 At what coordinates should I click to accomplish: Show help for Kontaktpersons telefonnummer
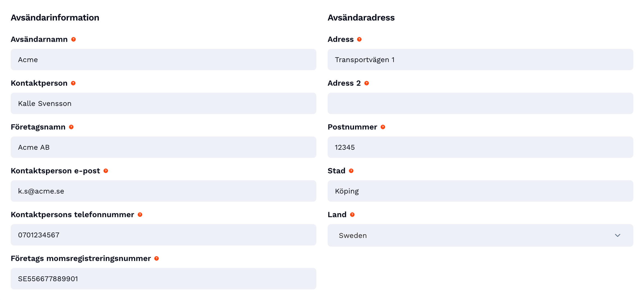pos(140,215)
